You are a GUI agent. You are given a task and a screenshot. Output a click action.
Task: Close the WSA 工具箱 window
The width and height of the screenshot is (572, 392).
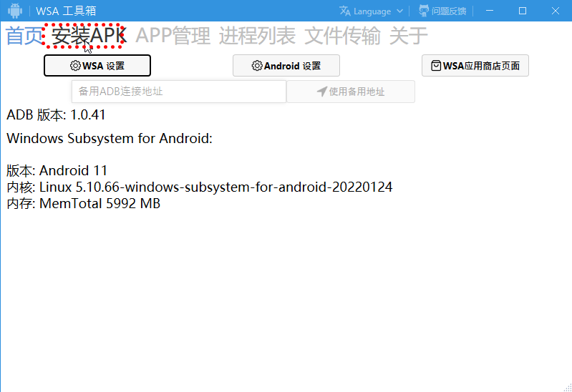pyautogui.click(x=556, y=11)
